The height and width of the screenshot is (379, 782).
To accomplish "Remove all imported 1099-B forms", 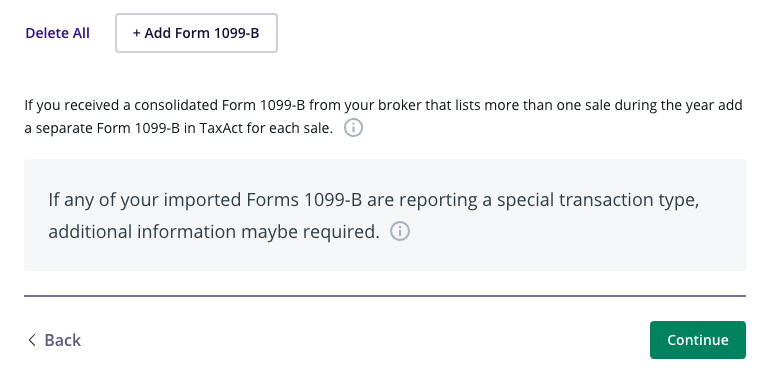I will pos(57,33).
